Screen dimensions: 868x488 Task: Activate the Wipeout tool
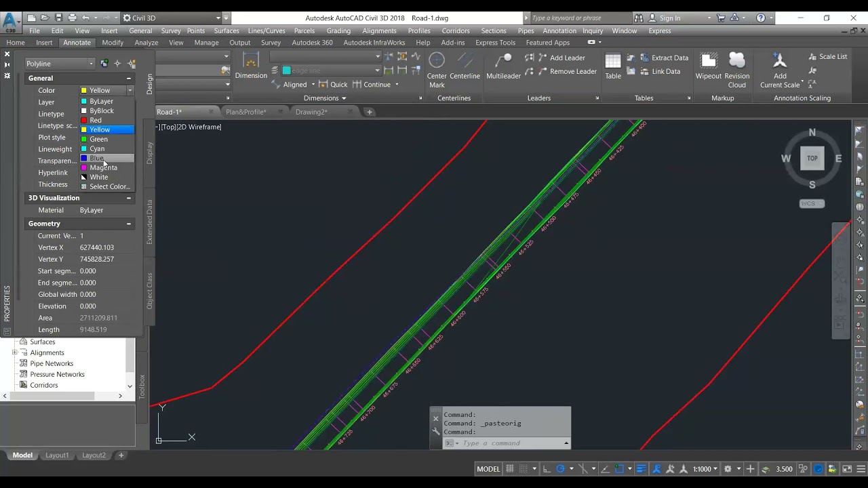[x=709, y=67]
